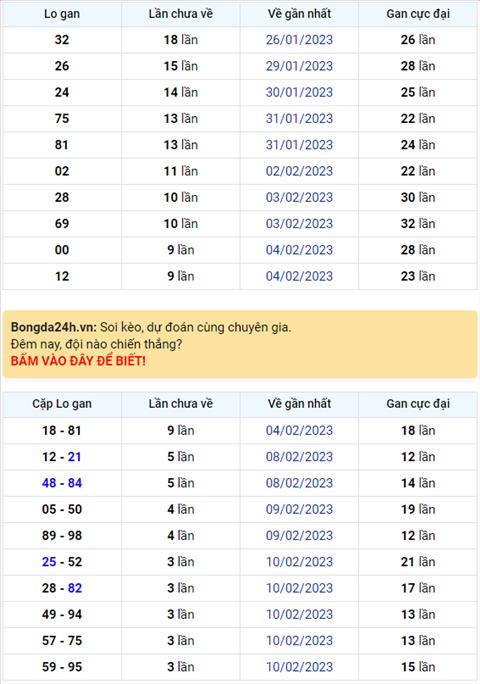480x684 pixels.
Task: Open date 31/01/2023 in row 75
Action: click(299, 118)
